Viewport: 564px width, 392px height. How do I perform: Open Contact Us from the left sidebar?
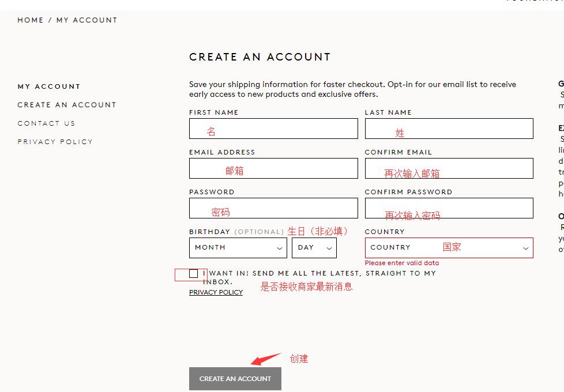click(46, 123)
